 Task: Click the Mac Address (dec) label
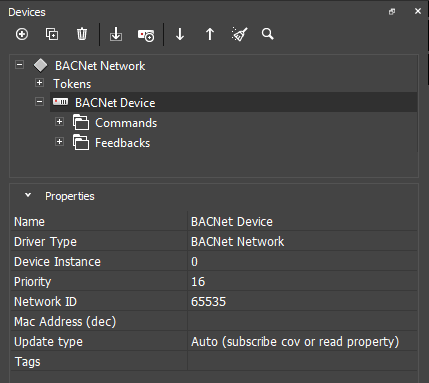click(x=65, y=322)
